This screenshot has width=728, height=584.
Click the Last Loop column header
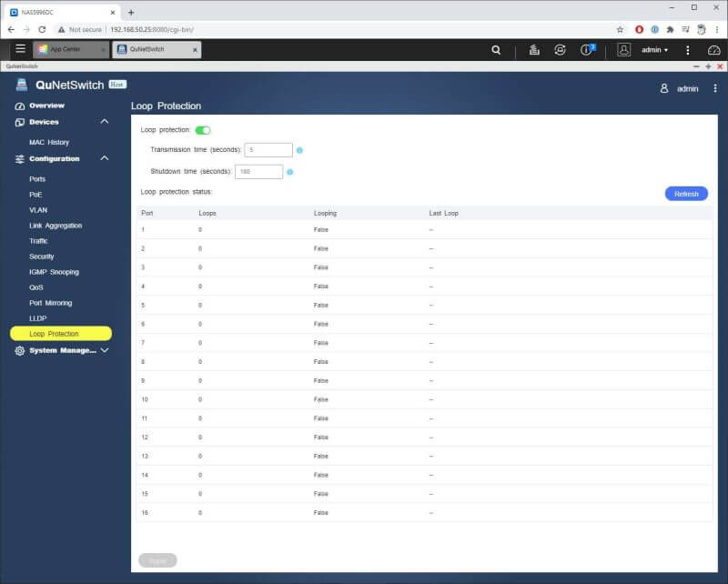point(443,214)
